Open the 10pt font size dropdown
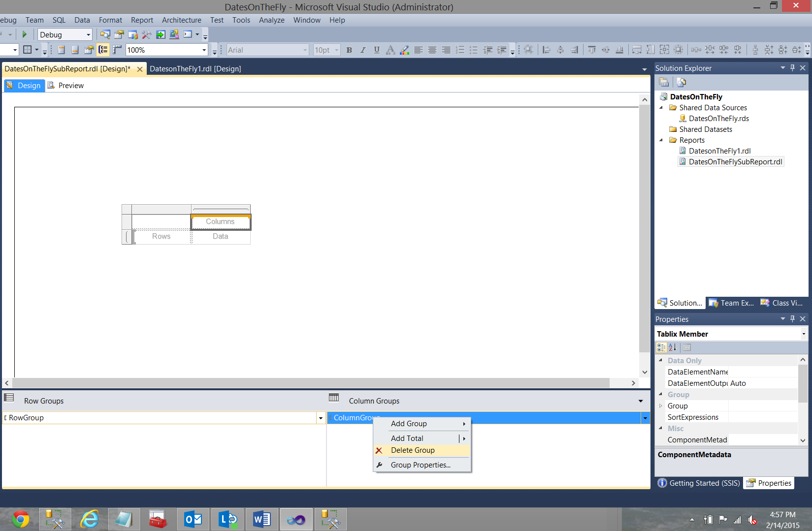The height and width of the screenshot is (531, 812). tap(337, 50)
